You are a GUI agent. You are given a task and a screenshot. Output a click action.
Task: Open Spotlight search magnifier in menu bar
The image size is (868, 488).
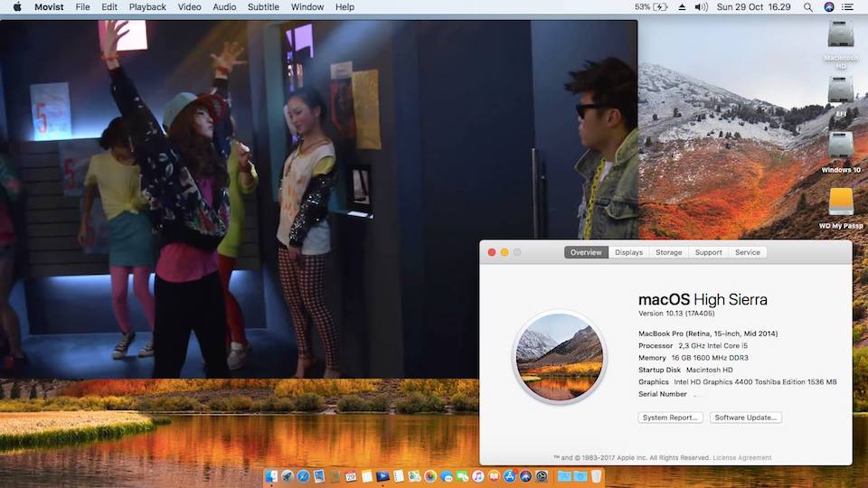pyautogui.click(x=808, y=6)
